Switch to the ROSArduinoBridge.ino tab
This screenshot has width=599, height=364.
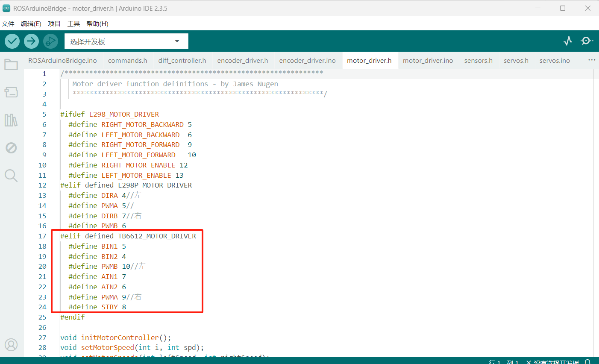click(62, 61)
